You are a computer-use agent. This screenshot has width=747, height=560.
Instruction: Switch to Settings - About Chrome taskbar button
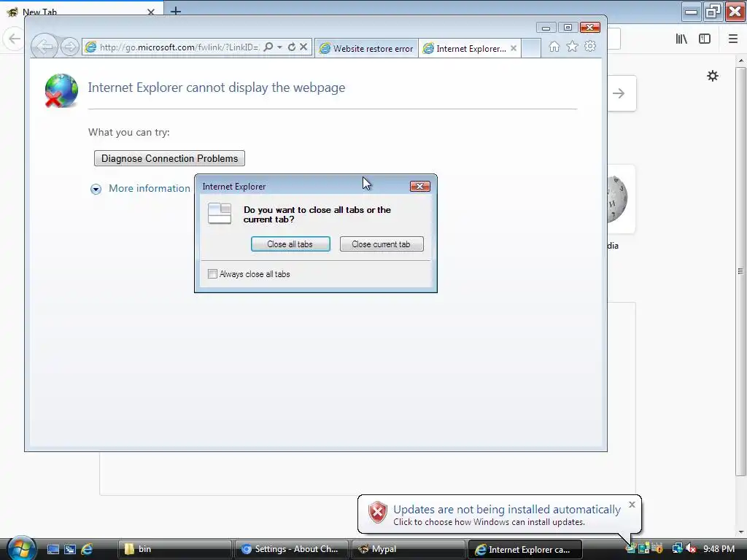291,549
